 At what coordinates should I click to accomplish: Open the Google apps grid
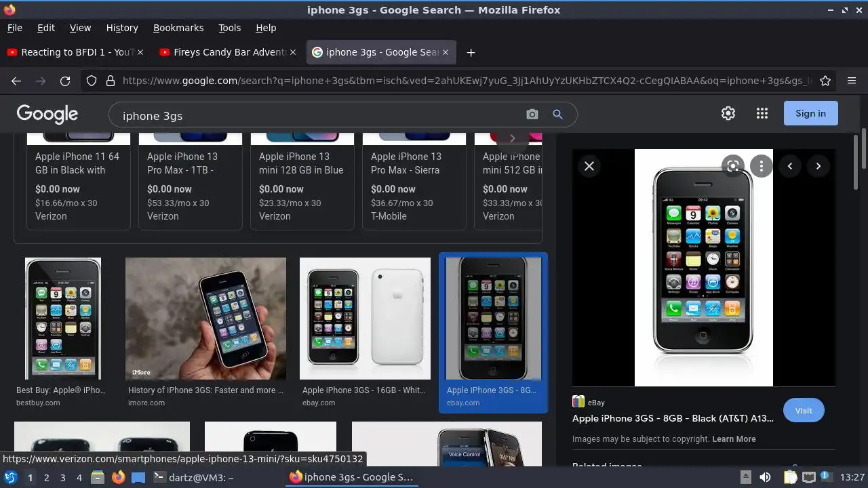pyautogui.click(x=762, y=113)
